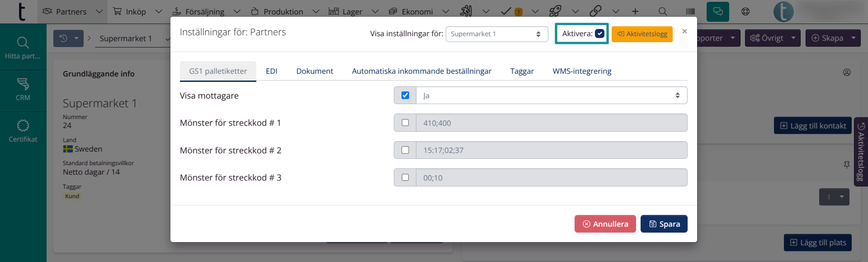
Task: Open search via magnifier icon in navbar
Action: pos(662,11)
